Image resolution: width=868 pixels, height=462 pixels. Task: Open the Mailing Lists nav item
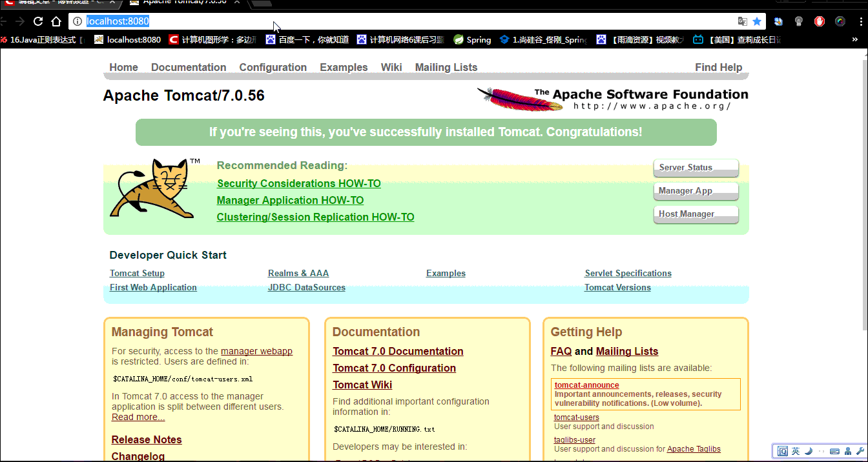pos(446,67)
